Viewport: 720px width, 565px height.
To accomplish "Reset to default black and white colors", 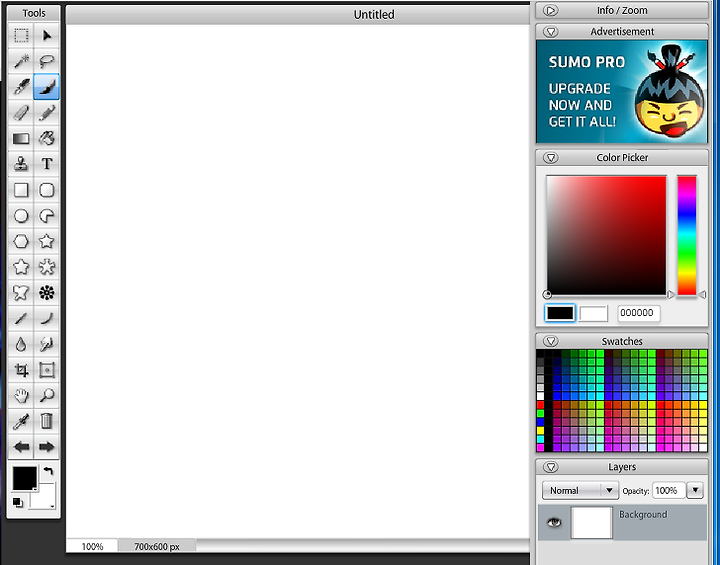I will click(17, 503).
